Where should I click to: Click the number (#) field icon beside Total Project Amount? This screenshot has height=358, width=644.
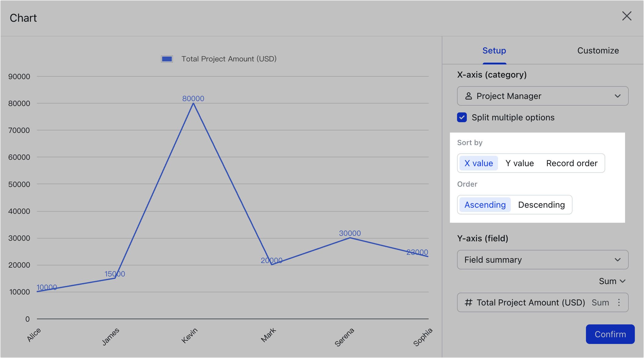pyautogui.click(x=468, y=302)
